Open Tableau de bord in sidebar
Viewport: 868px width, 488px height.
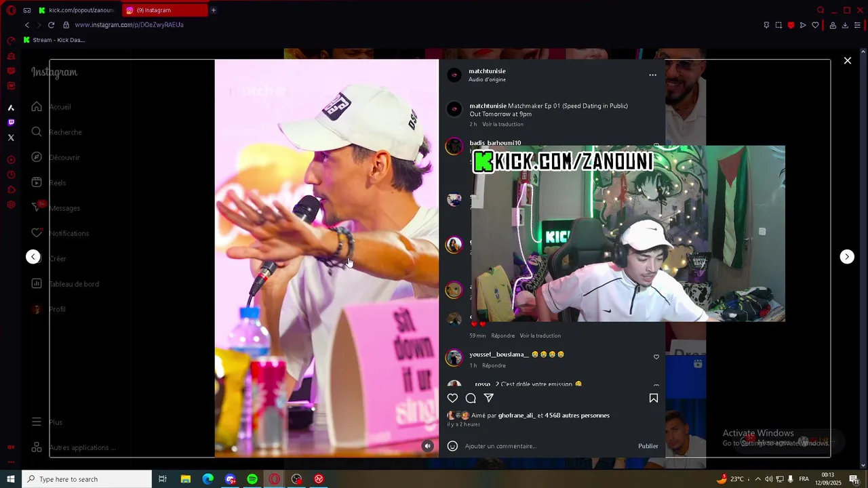[64, 284]
